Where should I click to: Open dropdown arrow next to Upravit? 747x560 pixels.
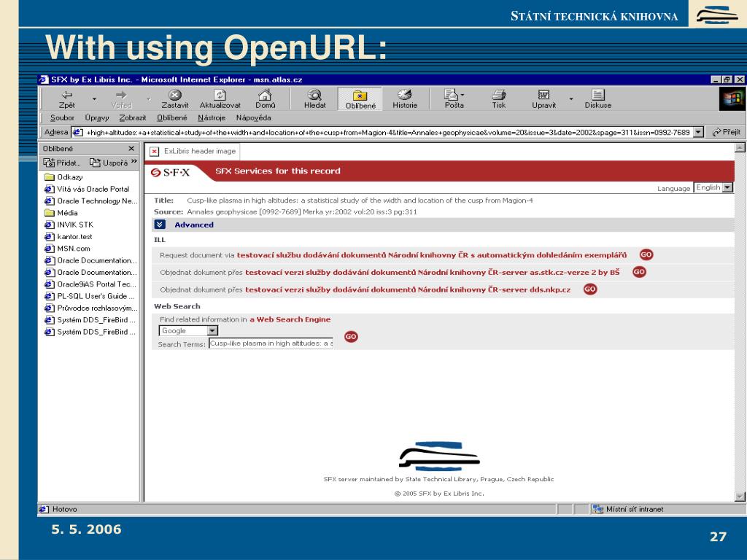tap(570, 99)
